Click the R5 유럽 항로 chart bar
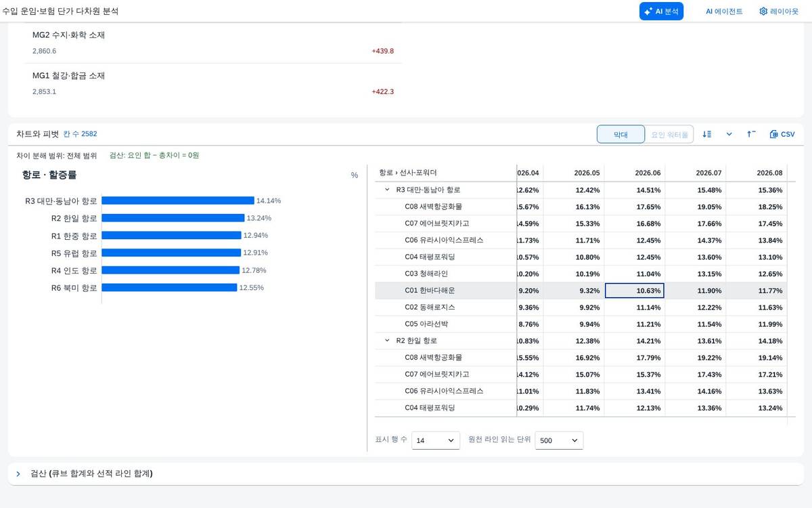Image resolution: width=812 pixels, height=508 pixels. click(171, 253)
